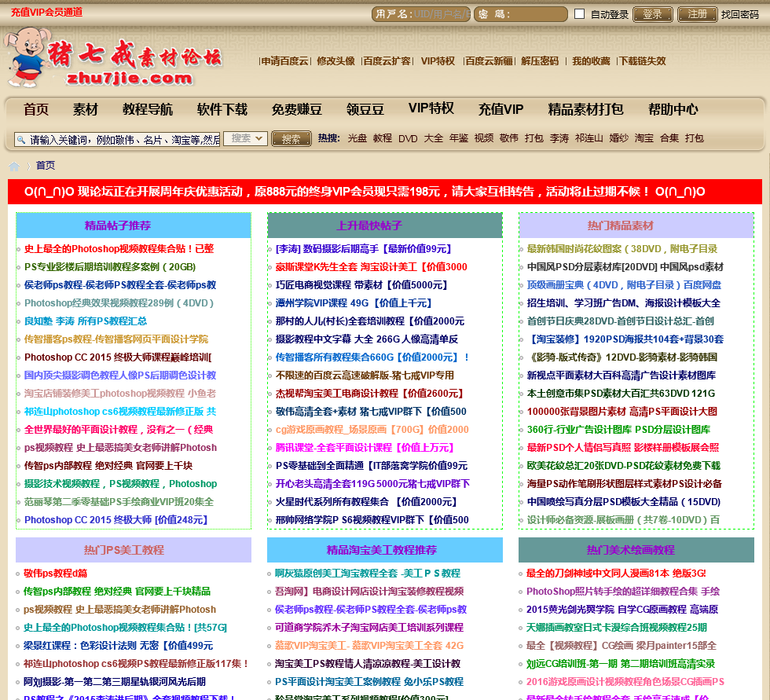The image size is (770, 700).
Task: Click the 找回密码 link
Action: [739, 15]
